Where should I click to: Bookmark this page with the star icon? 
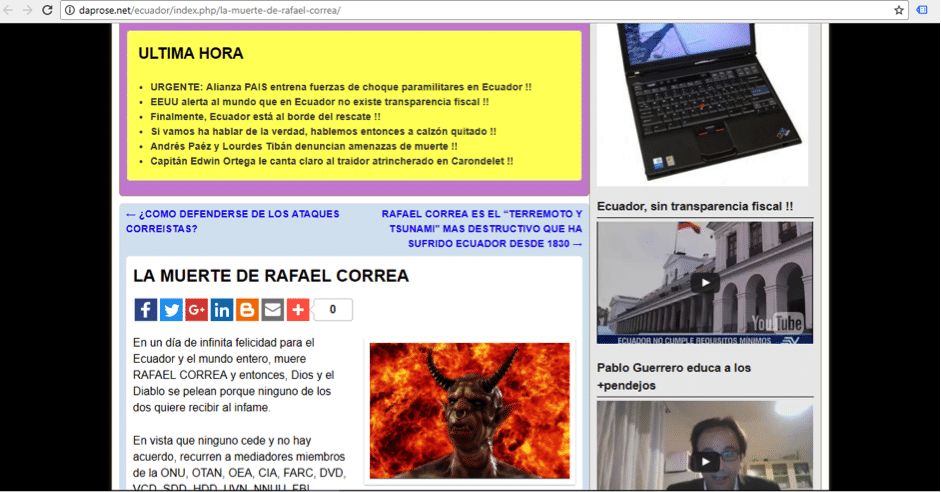[x=898, y=10]
